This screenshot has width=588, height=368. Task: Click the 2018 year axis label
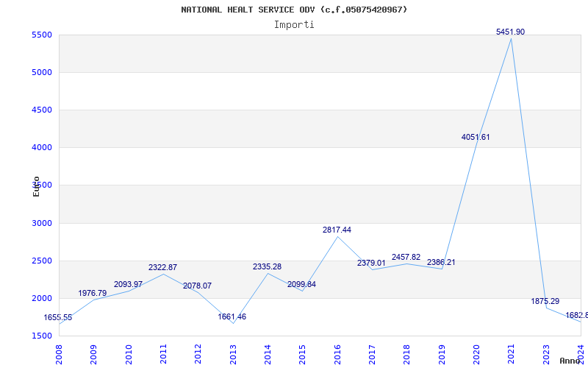point(406,354)
